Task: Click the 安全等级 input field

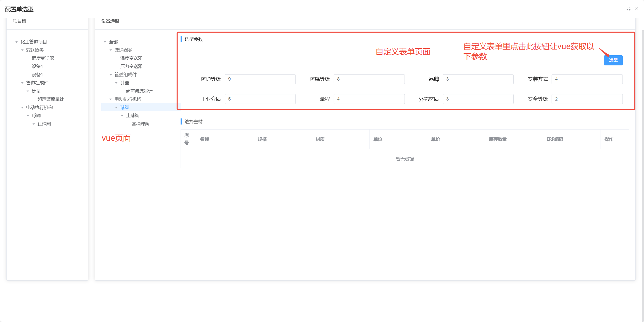Action: click(x=587, y=99)
